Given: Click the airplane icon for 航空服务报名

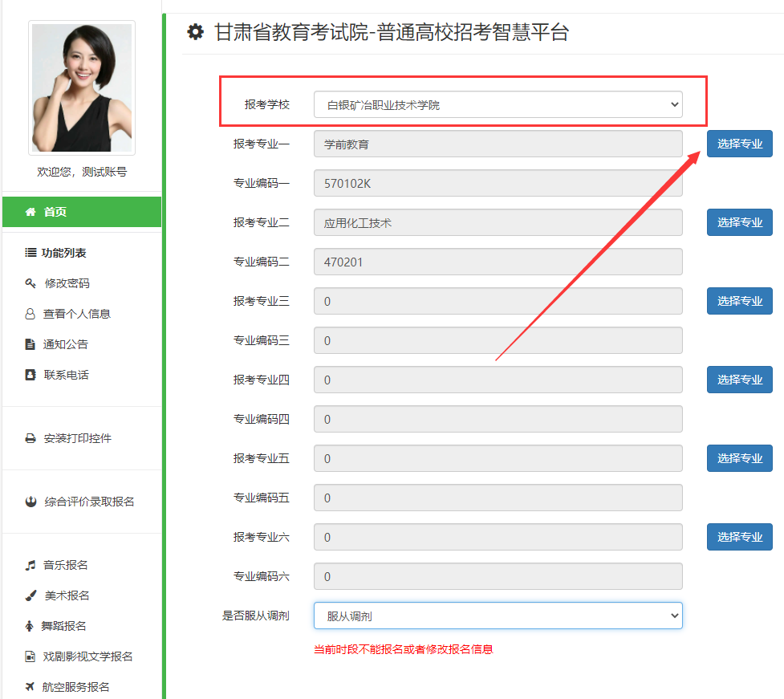Looking at the screenshot, I should pyautogui.click(x=30, y=687).
